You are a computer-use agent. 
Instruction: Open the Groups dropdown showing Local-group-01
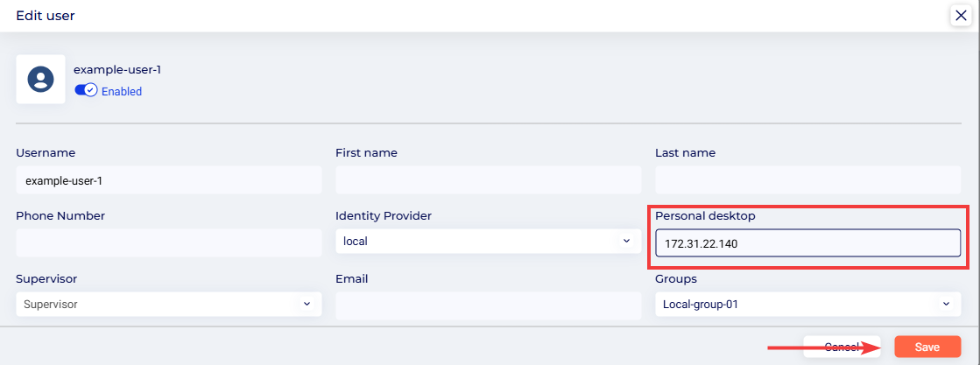807,304
